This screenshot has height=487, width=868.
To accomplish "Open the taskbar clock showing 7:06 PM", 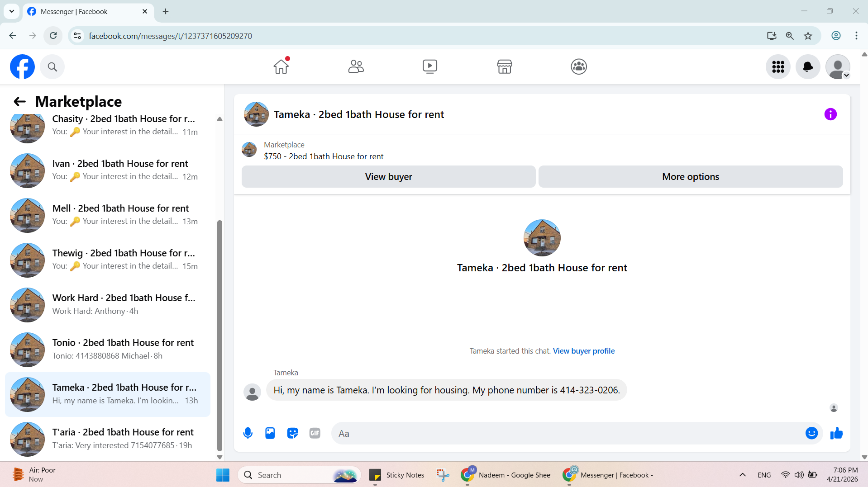I will [x=842, y=475].
